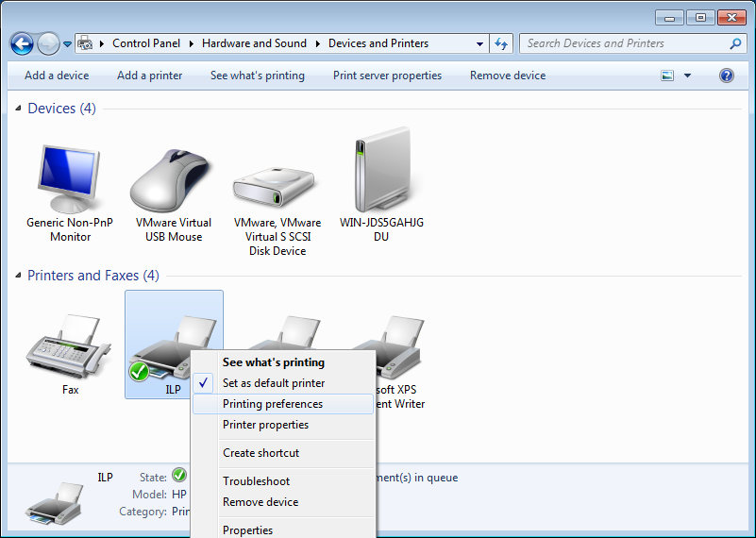Select the WIN-JDS5GAHJGDU computer device icon
This screenshot has width=756, height=538.
point(381,177)
